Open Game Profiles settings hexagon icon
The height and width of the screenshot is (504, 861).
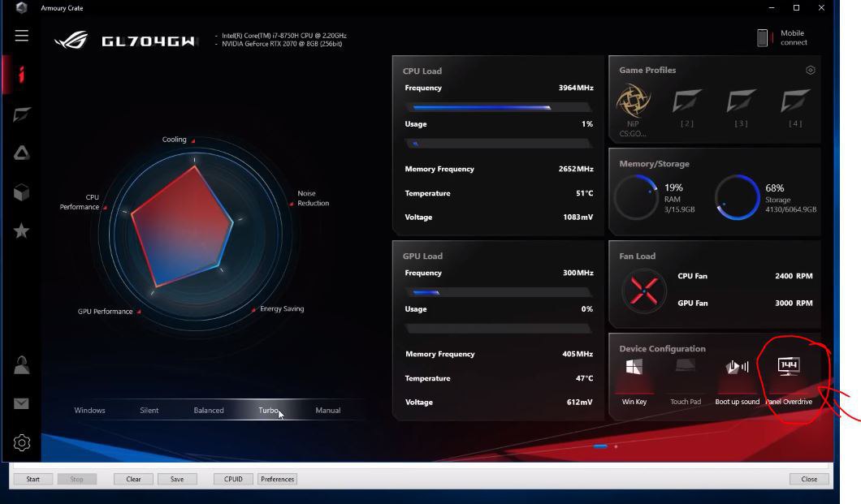pos(810,70)
